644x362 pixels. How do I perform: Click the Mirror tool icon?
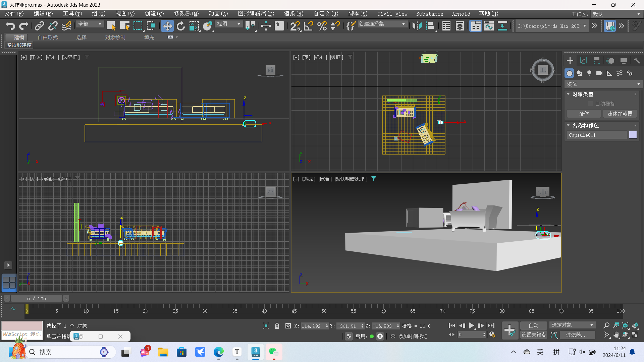417,26
